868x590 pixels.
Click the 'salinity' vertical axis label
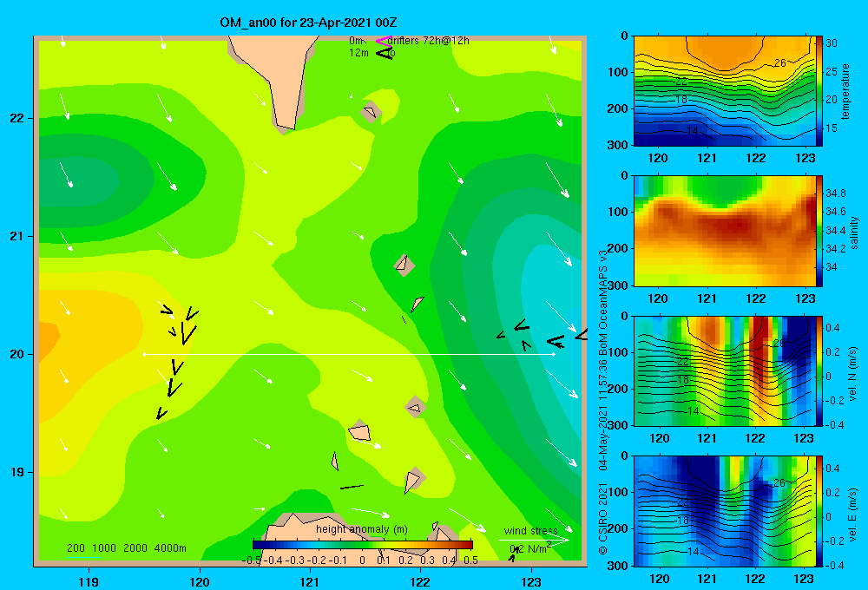[855, 233]
